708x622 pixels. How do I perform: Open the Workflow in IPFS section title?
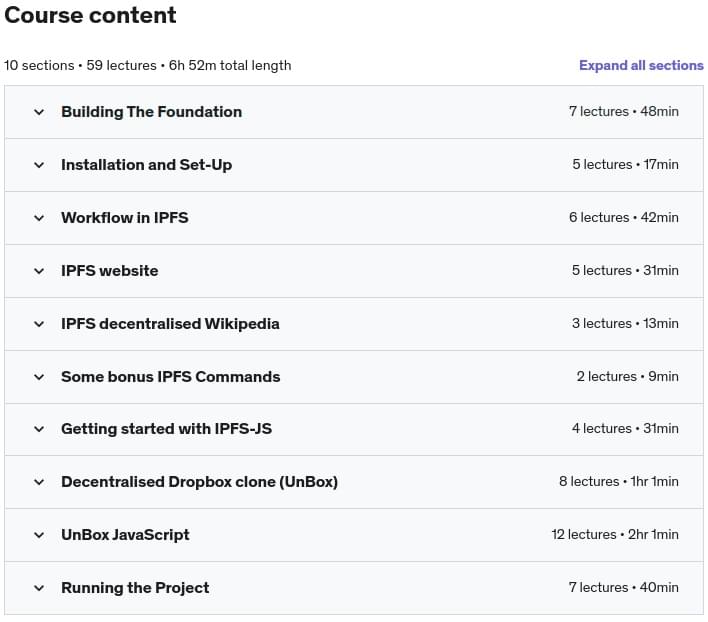pyautogui.click(x=125, y=218)
